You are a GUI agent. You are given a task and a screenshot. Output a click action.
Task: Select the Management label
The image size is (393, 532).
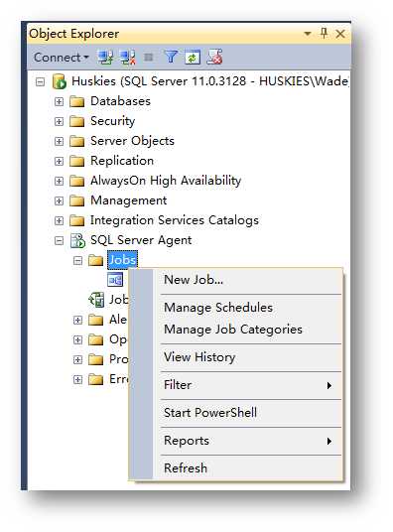(x=129, y=200)
